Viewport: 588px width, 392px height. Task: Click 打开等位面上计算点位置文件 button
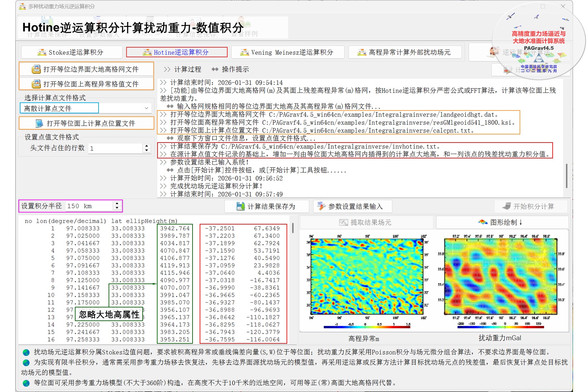(x=86, y=123)
